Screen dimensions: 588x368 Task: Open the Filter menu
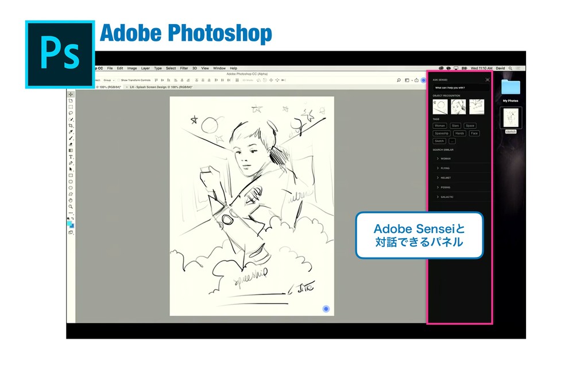click(184, 68)
